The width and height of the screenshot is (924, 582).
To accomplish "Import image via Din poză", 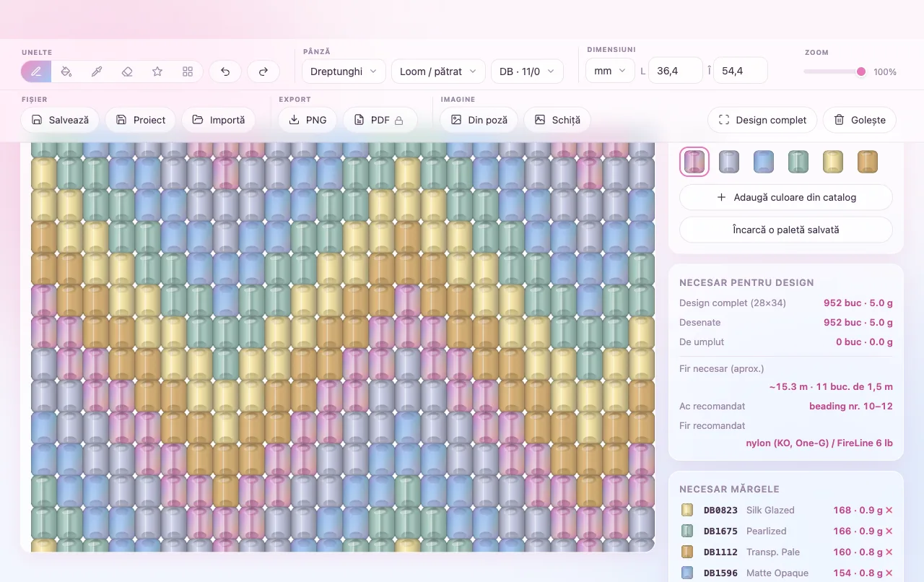I will tap(479, 120).
